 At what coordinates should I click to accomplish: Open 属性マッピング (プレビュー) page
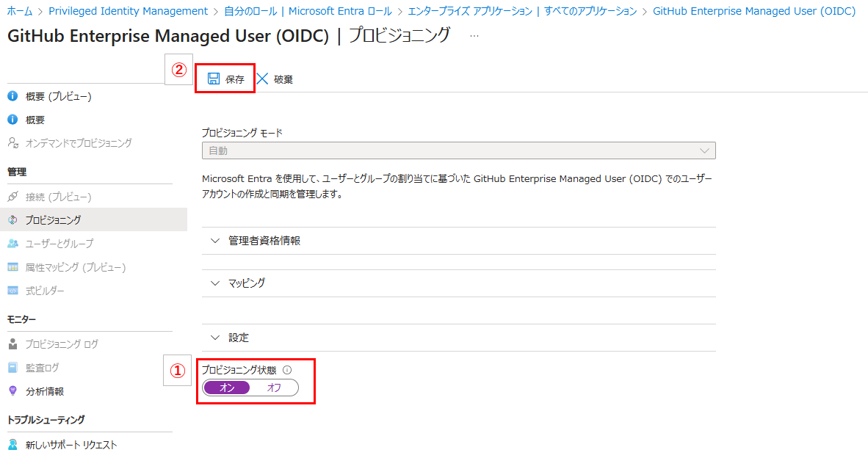[x=76, y=267]
